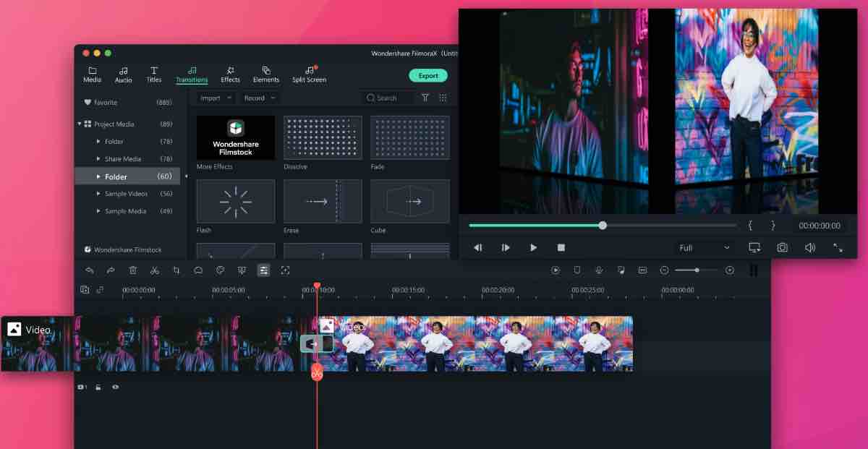Zoom out the timeline with minus icon
The height and width of the screenshot is (449, 868).
[665, 270]
